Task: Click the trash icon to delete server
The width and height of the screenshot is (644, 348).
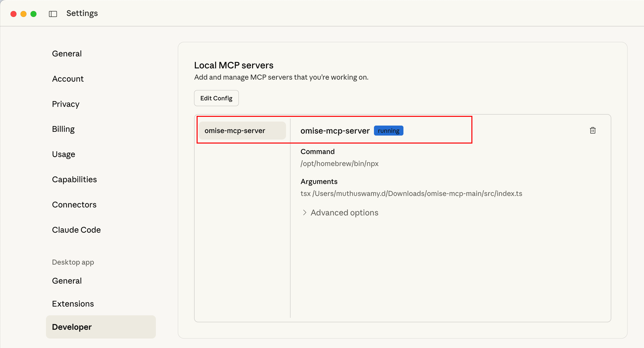Action: click(593, 130)
